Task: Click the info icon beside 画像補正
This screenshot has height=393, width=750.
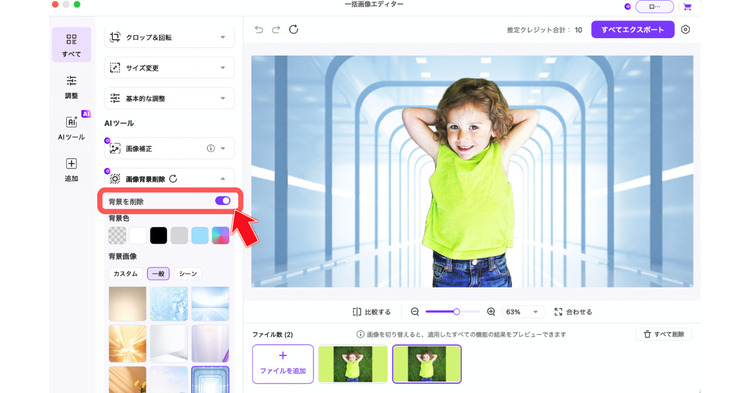Action: (x=210, y=148)
